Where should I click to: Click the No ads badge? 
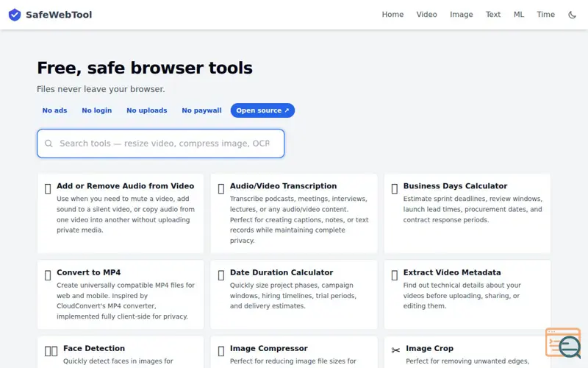(x=54, y=110)
